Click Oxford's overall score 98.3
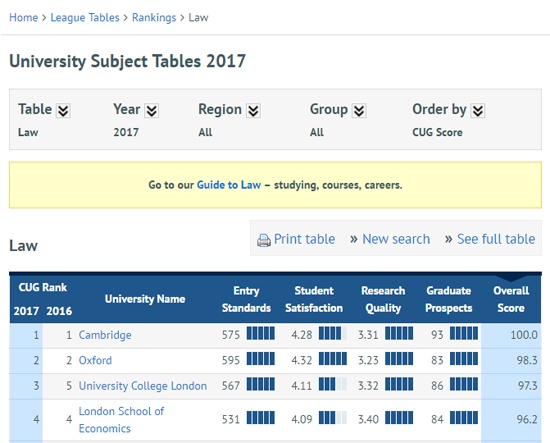This screenshot has height=443, width=550. (x=527, y=360)
